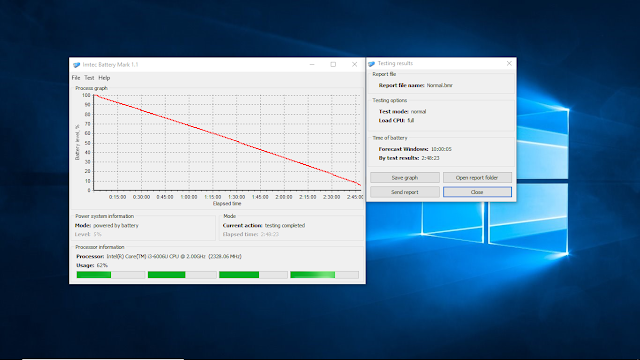Close the Imtec Battery Mark window
The image size is (640, 360).
coord(354,64)
